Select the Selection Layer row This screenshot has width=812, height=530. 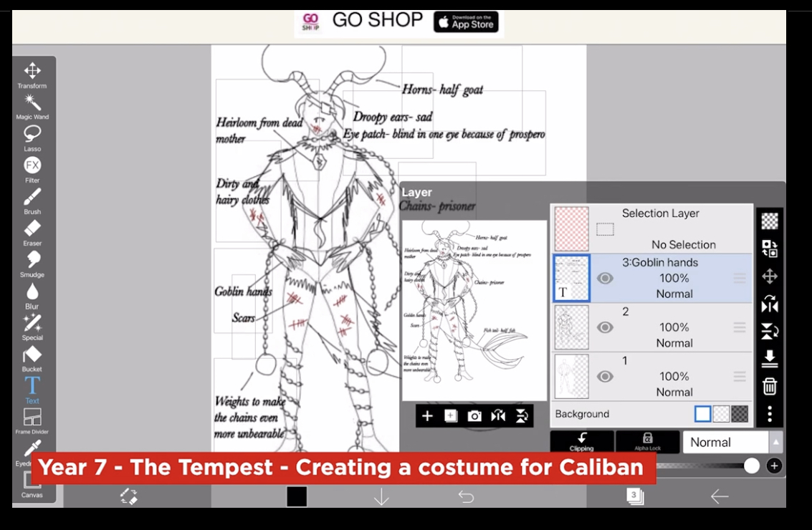pos(651,228)
